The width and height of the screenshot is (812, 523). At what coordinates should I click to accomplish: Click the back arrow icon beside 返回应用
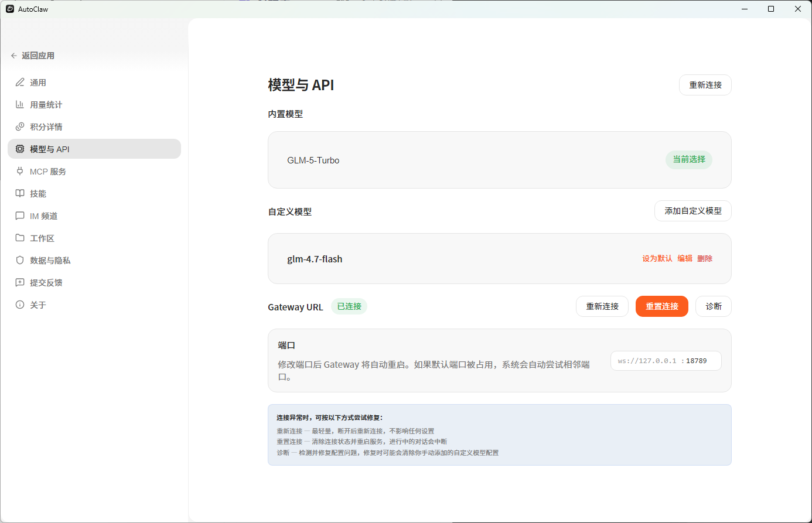14,56
